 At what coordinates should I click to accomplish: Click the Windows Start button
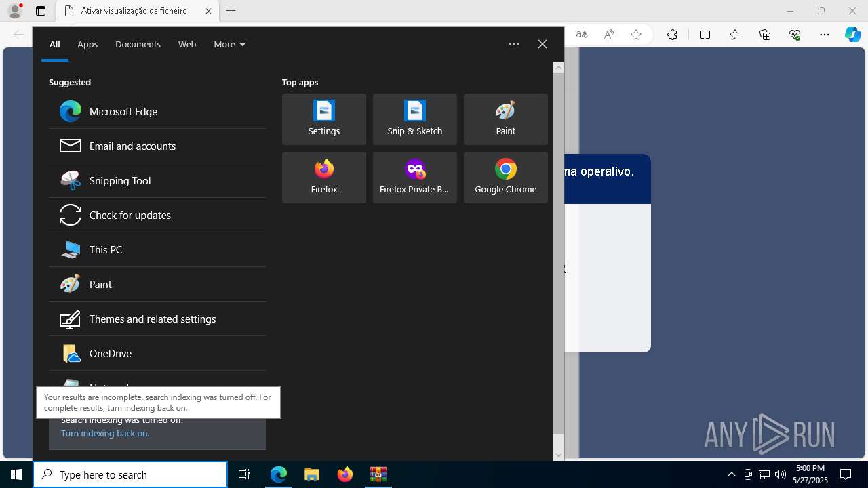[x=16, y=474]
